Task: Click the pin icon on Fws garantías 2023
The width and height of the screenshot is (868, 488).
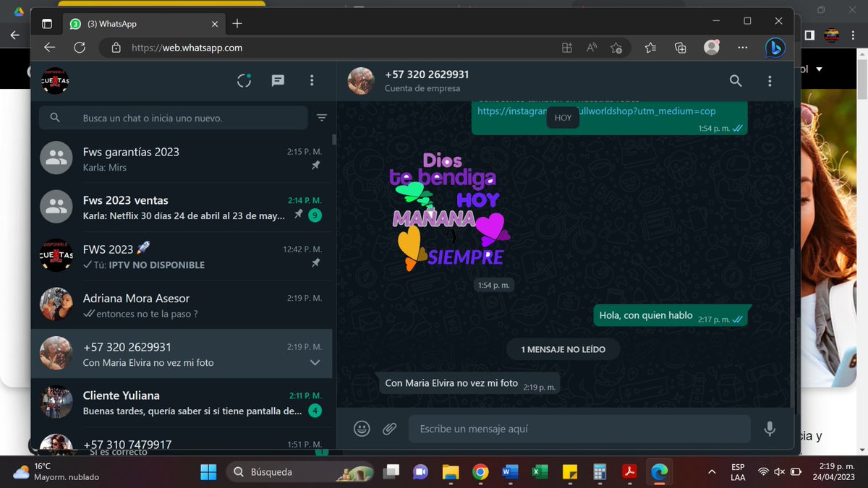Action: pyautogui.click(x=315, y=166)
